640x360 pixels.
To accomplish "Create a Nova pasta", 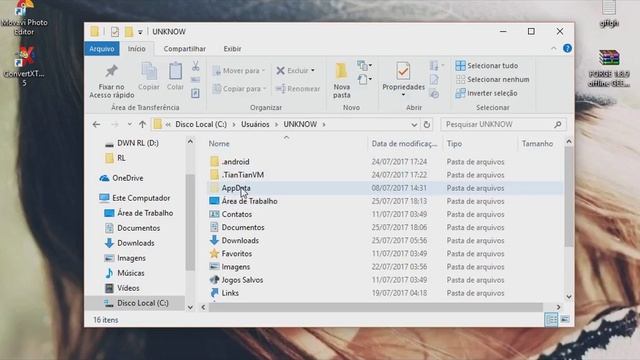I will pos(342,80).
